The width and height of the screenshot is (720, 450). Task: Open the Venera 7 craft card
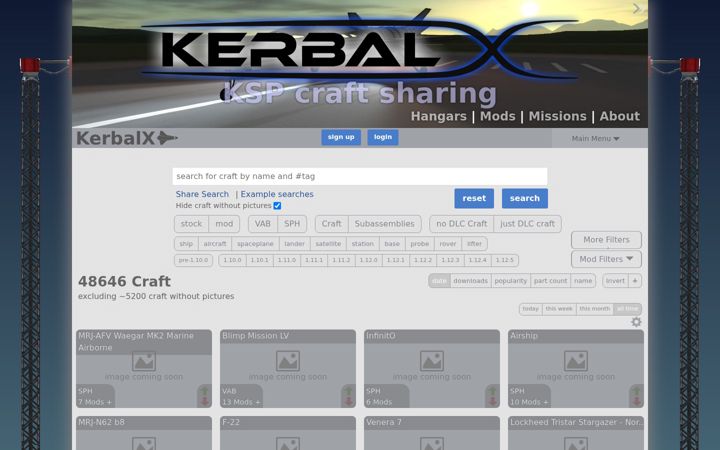[x=432, y=433]
